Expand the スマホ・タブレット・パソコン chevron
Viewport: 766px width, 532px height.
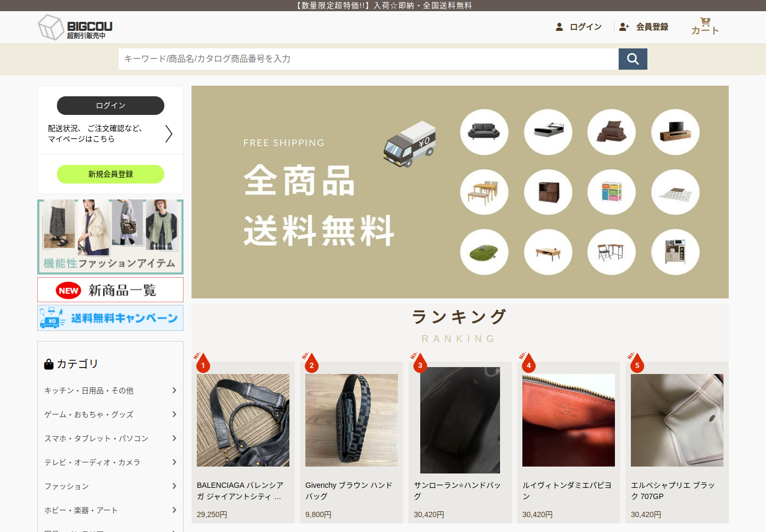tap(174, 438)
